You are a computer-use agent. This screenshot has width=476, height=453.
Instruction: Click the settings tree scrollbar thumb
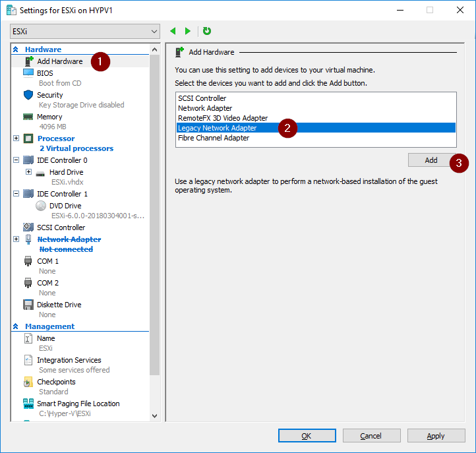click(x=154, y=215)
